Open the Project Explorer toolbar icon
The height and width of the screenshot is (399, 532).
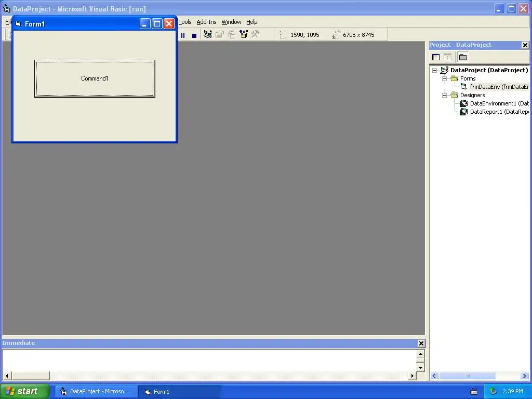[208, 34]
